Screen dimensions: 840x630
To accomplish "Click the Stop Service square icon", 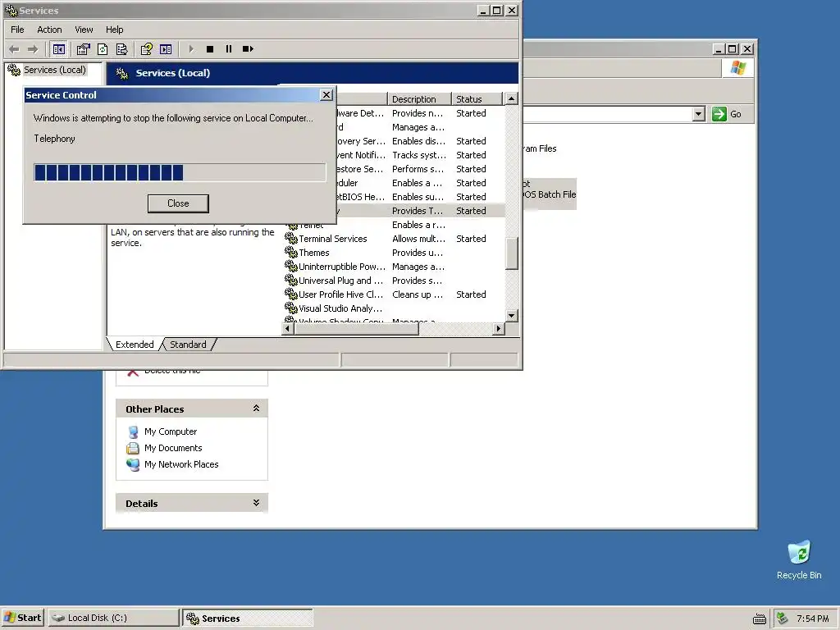I will (210, 49).
